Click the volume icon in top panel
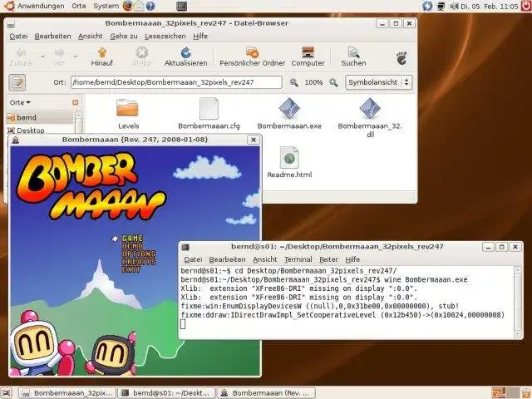 click(x=454, y=6)
